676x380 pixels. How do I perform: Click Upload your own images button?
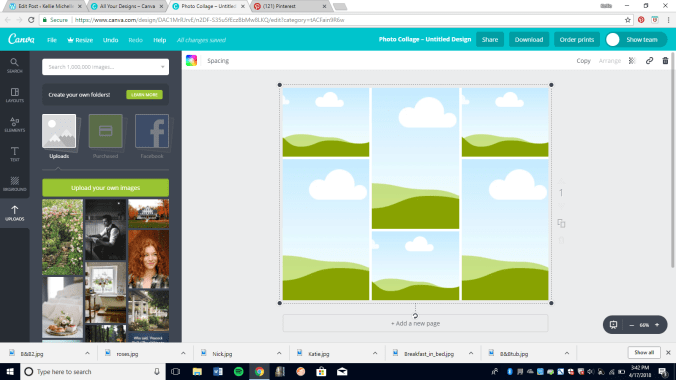[106, 188]
